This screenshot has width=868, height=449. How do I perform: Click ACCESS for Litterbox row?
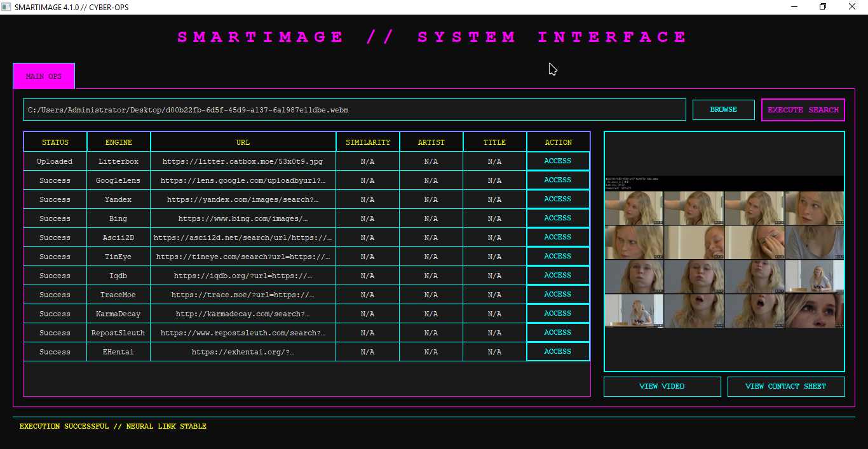(x=558, y=161)
